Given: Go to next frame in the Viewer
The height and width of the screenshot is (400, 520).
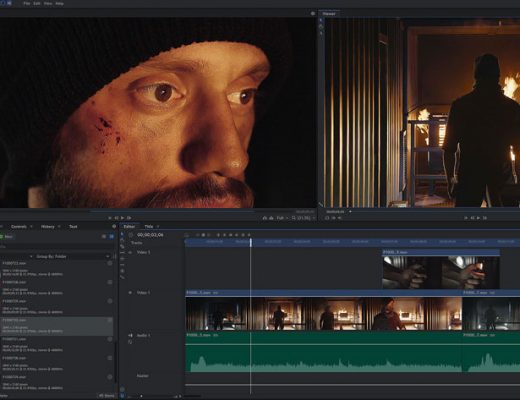Looking at the screenshot, I should (x=485, y=218).
